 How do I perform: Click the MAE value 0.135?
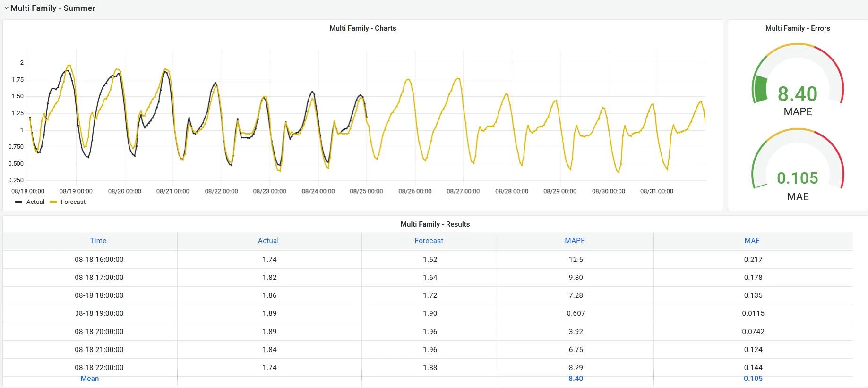[x=753, y=295]
